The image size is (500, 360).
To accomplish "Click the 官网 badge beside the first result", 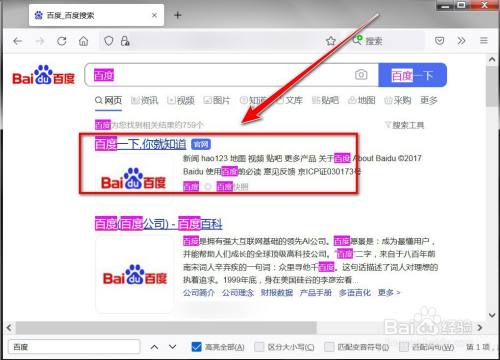I will (x=201, y=144).
